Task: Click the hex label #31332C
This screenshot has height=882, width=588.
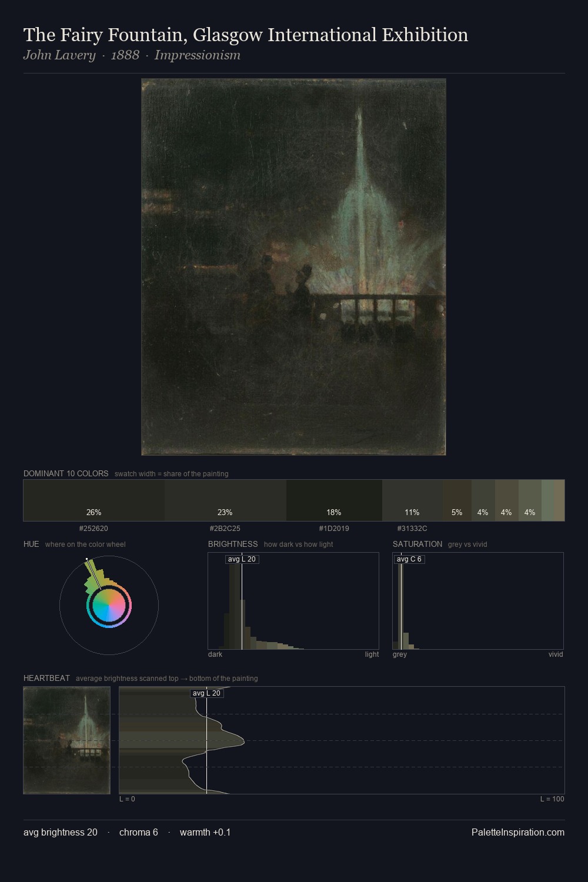Action: pyautogui.click(x=412, y=529)
